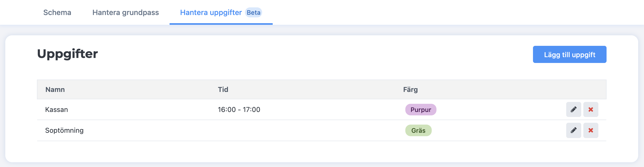Delete the Kassan task with the red X

(x=590, y=109)
